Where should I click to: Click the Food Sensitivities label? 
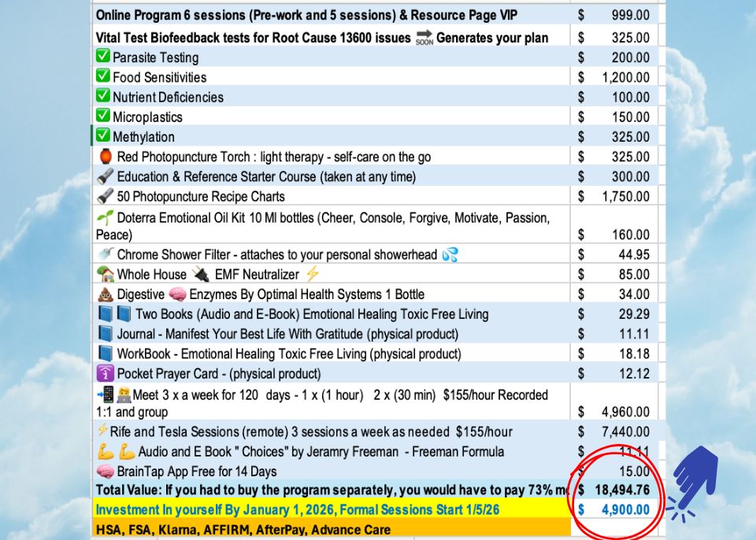tap(160, 77)
